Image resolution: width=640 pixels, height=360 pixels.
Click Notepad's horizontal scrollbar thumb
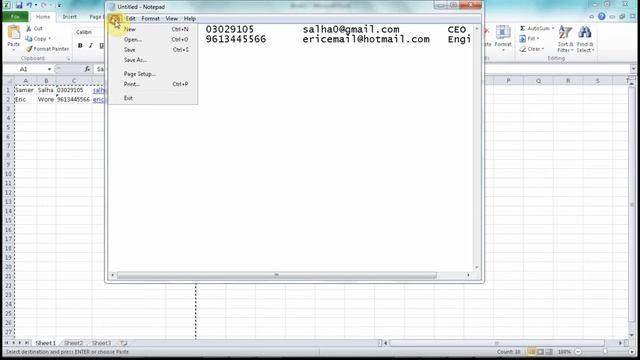(x=277, y=275)
